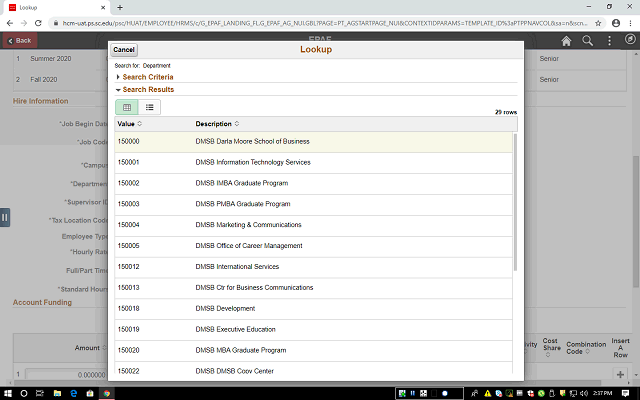Bookmark this page with star icon

pyautogui.click(x=598, y=23)
